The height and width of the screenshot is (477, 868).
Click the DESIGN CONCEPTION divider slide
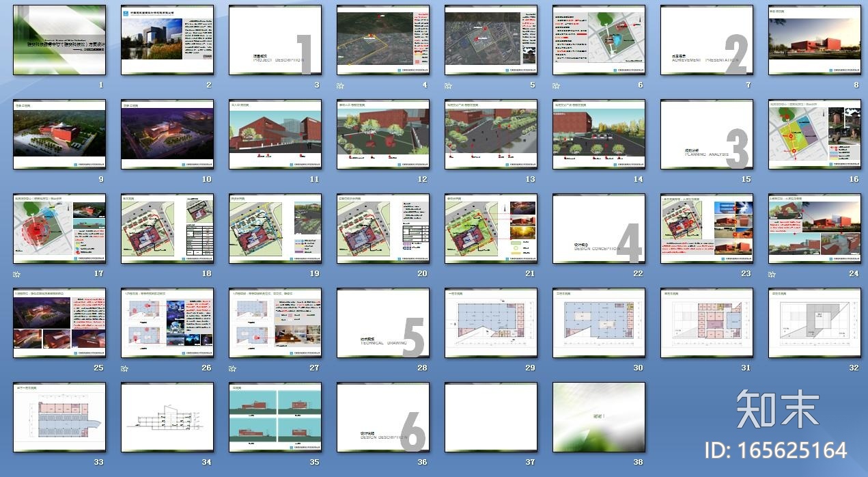(x=598, y=228)
